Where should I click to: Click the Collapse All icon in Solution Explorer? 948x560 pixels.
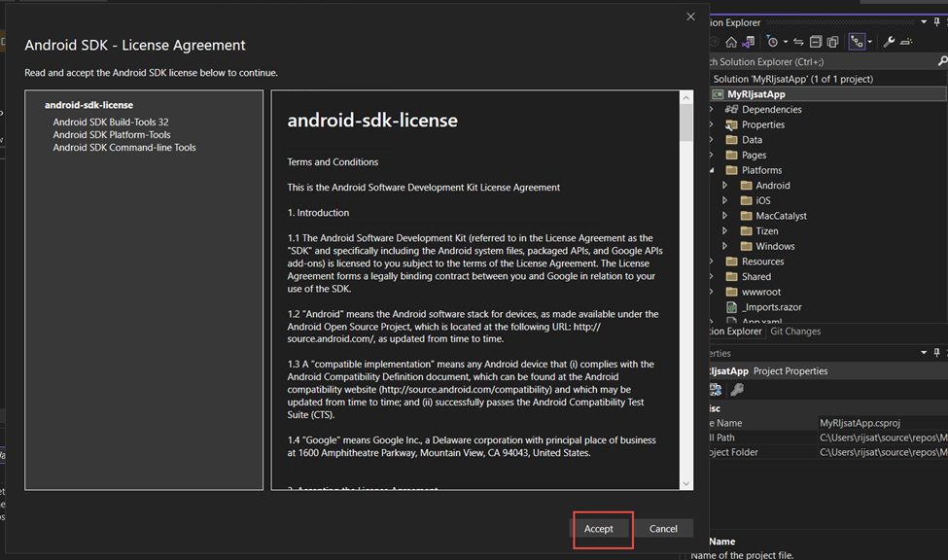(816, 41)
